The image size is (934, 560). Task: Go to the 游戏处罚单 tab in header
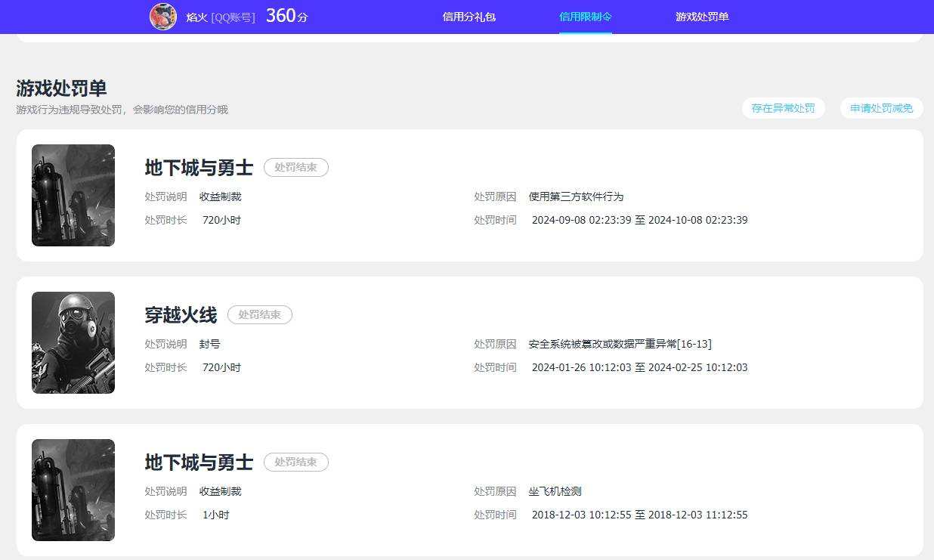702,17
